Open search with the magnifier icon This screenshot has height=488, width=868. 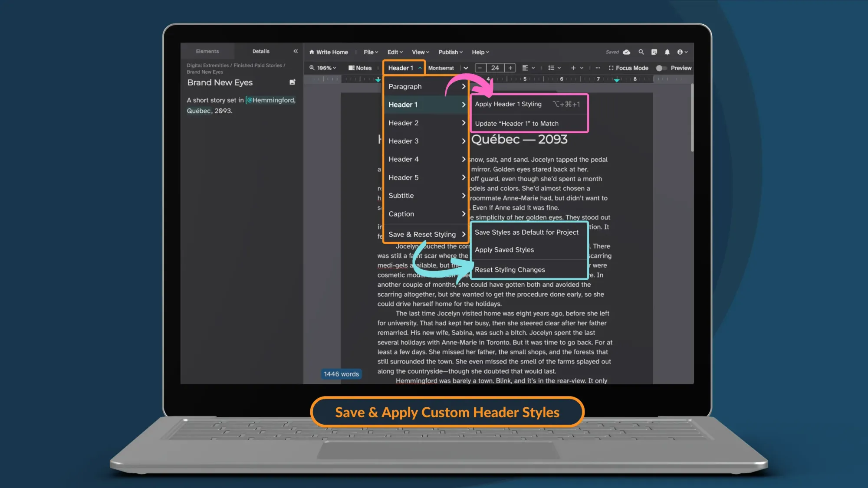[641, 52]
